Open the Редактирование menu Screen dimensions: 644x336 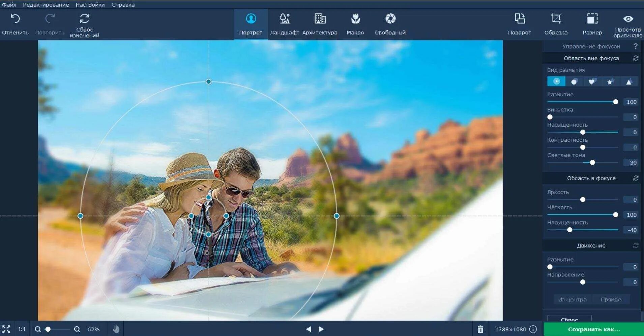coord(46,5)
